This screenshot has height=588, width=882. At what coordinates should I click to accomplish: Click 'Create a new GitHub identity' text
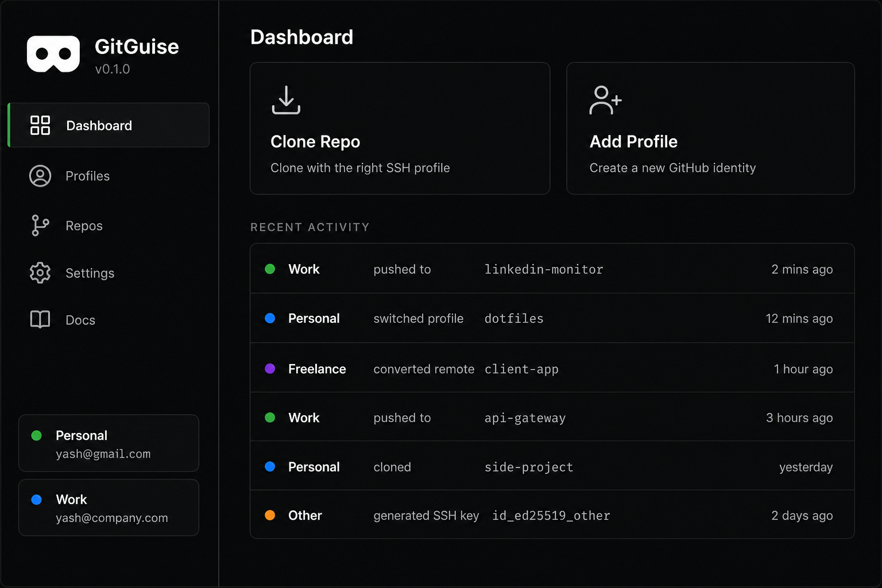pos(672,168)
